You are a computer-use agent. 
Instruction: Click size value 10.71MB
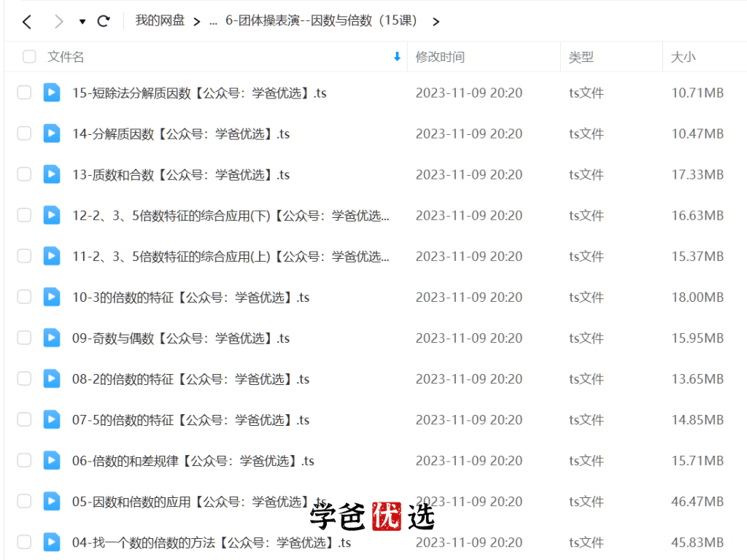coord(697,93)
